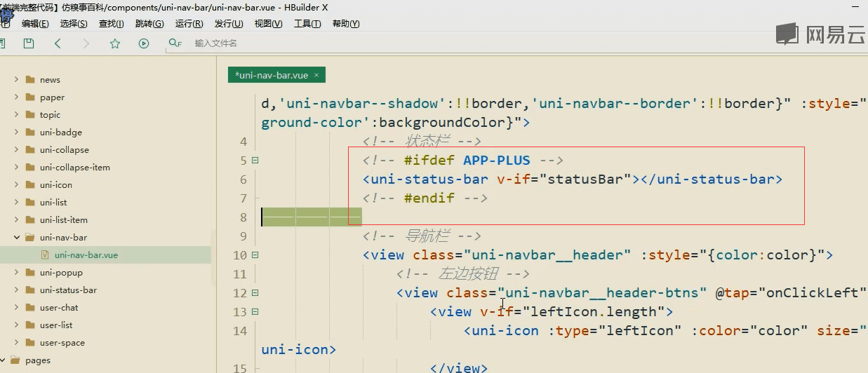Click 'statusBar' in the v-if attribute

point(585,179)
